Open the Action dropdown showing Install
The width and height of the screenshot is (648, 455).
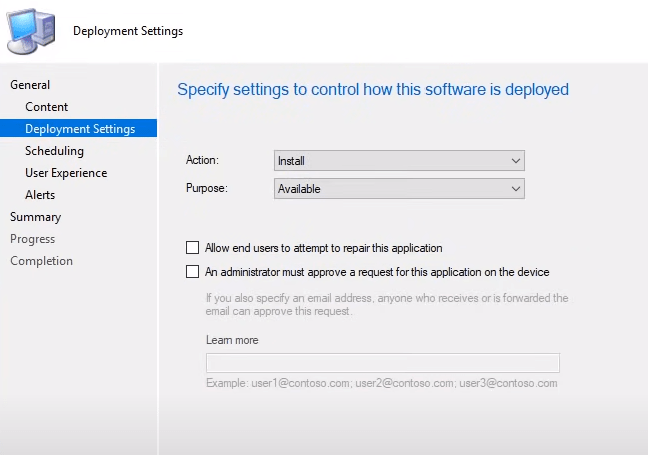point(399,161)
